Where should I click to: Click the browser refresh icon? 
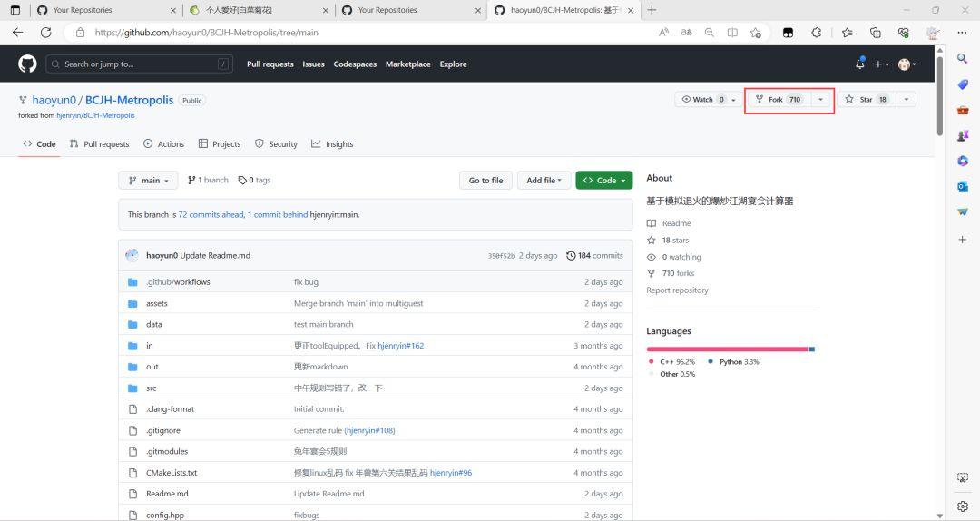click(45, 33)
